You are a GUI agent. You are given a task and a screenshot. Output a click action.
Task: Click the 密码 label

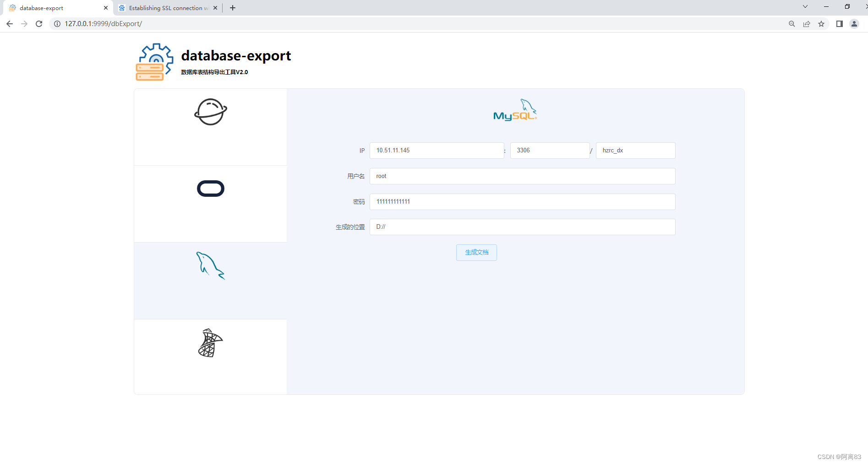point(359,202)
